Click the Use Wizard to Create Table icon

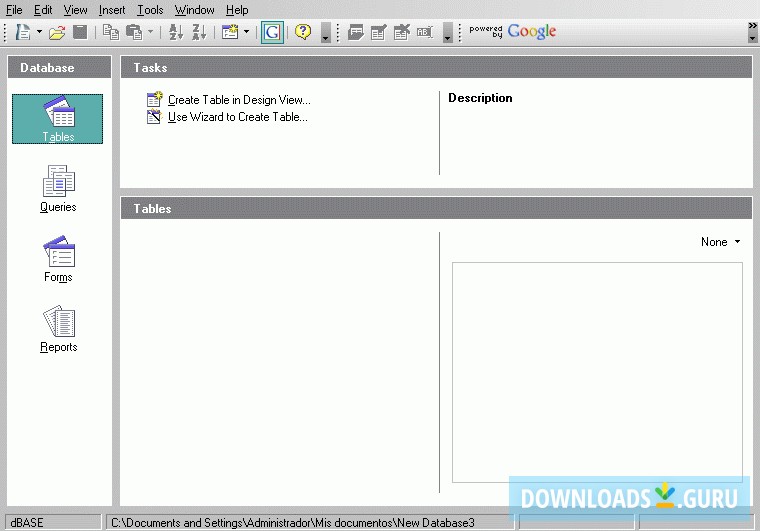tap(154, 117)
